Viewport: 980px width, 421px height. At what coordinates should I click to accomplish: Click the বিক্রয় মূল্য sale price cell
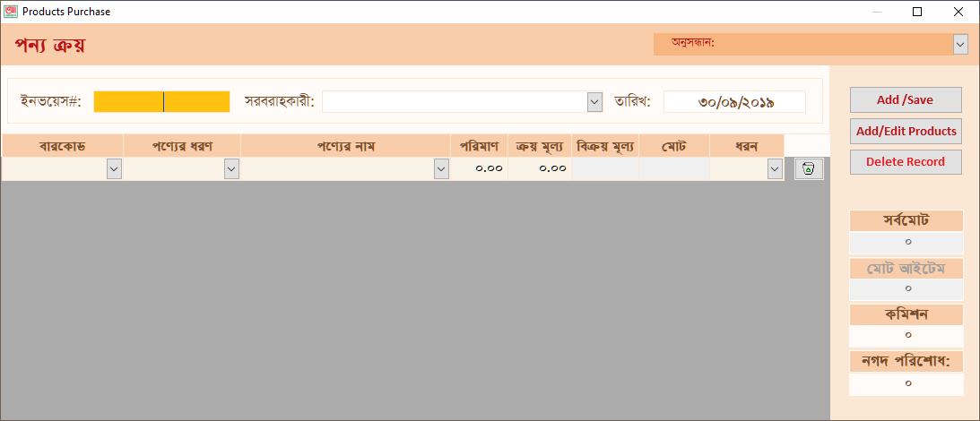[x=605, y=168]
